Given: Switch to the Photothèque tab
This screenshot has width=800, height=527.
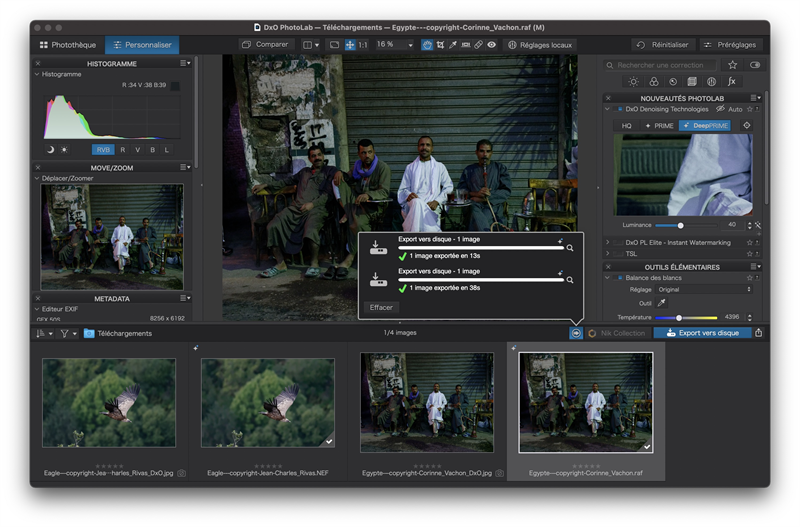Looking at the screenshot, I should pos(68,45).
